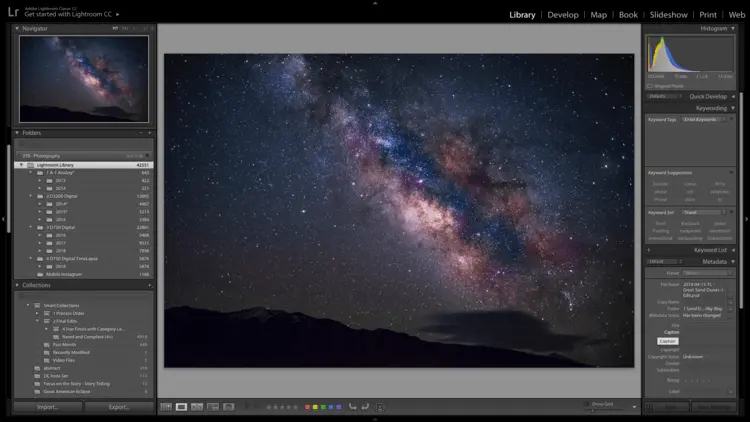Open the Book module
Image resolution: width=750 pixels, height=422 pixels.
pyautogui.click(x=628, y=15)
